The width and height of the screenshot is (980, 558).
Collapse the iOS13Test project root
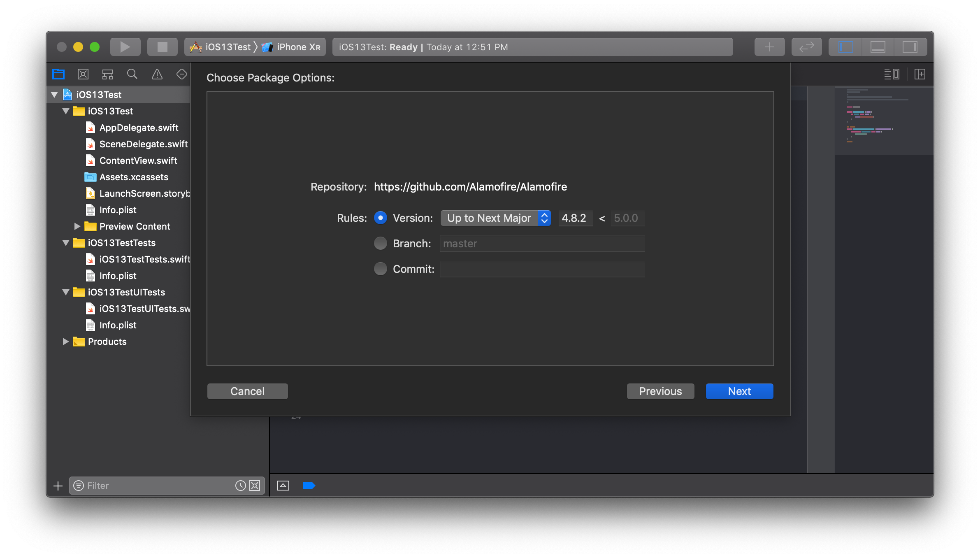54,95
